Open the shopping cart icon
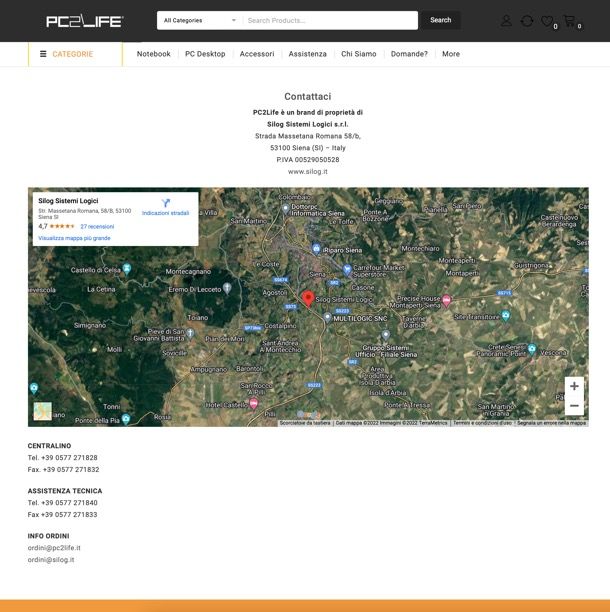Image resolution: width=610 pixels, height=612 pixels. click(x=569, y=21)
